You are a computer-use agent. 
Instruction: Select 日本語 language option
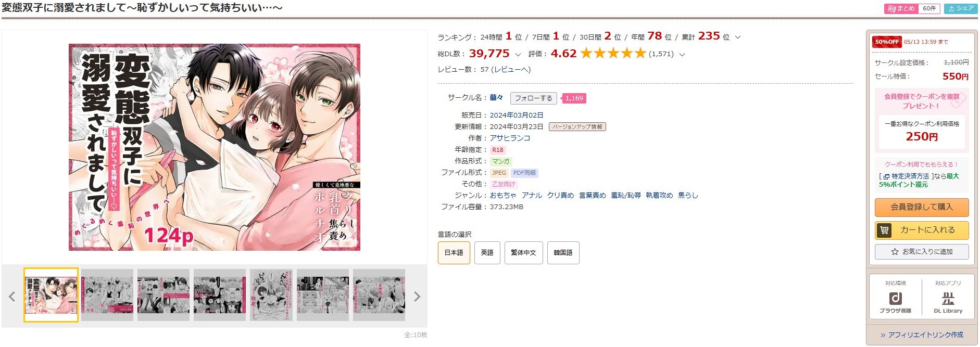pos(454,253)
